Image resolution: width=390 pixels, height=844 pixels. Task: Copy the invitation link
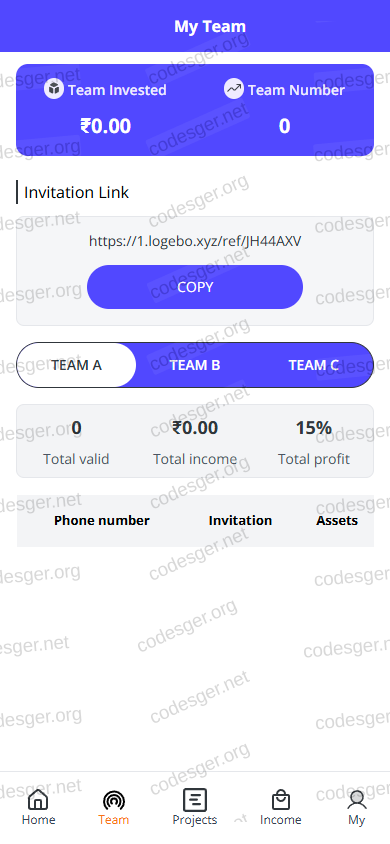[x=195, y=287]
